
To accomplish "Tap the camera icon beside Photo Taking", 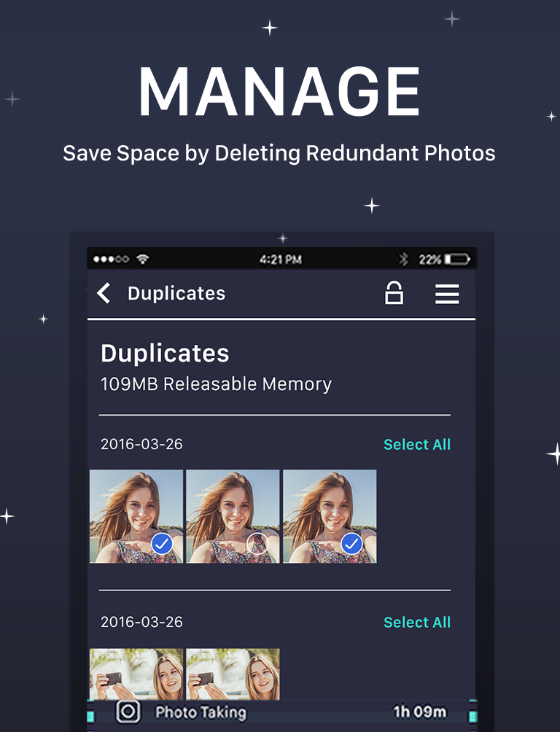I will click(x=128, y=712).
